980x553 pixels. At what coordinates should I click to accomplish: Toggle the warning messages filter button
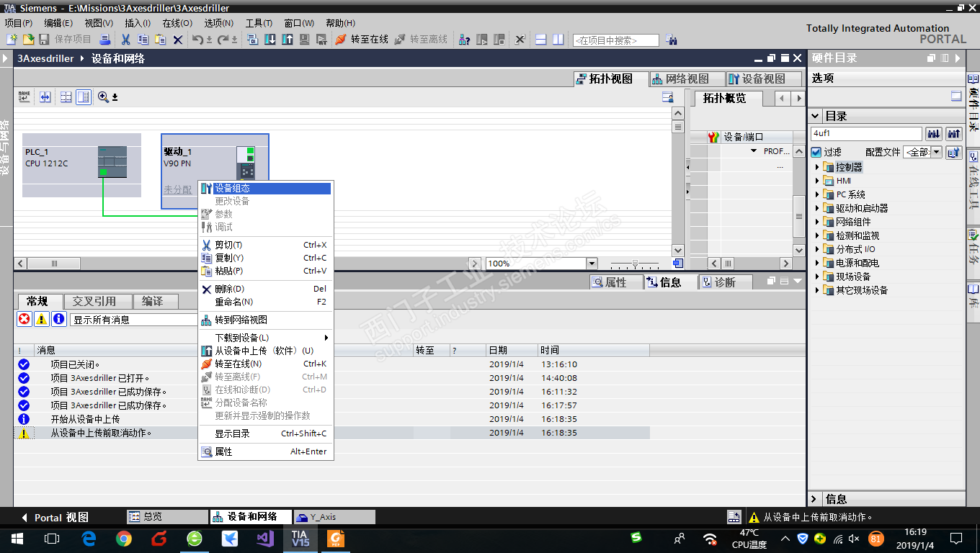pyautogui.click(x=42, y=319)
